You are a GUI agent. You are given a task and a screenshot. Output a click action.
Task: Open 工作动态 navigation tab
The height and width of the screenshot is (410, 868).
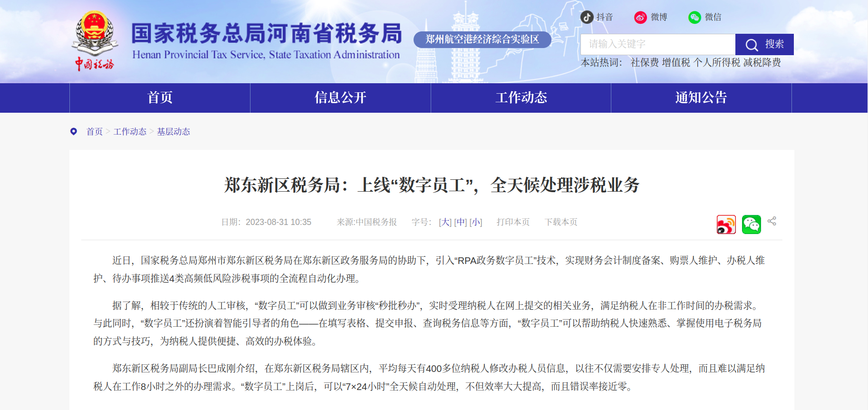521,98
